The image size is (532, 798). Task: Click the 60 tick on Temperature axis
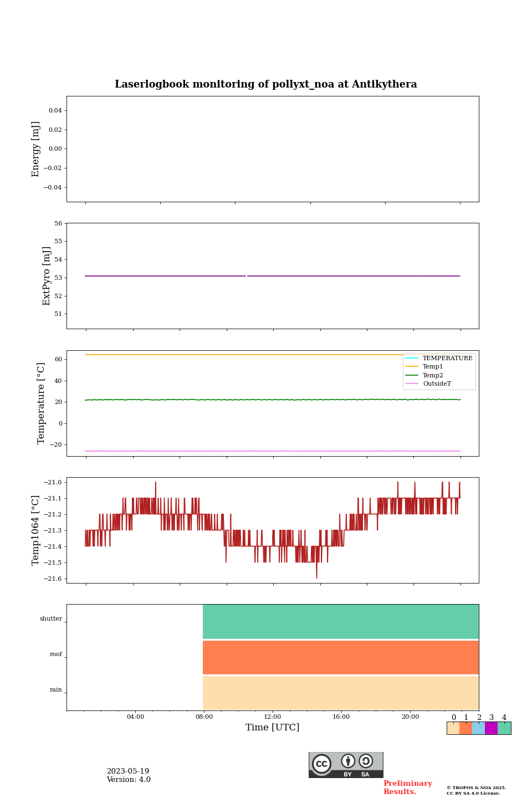coord(58,359)
